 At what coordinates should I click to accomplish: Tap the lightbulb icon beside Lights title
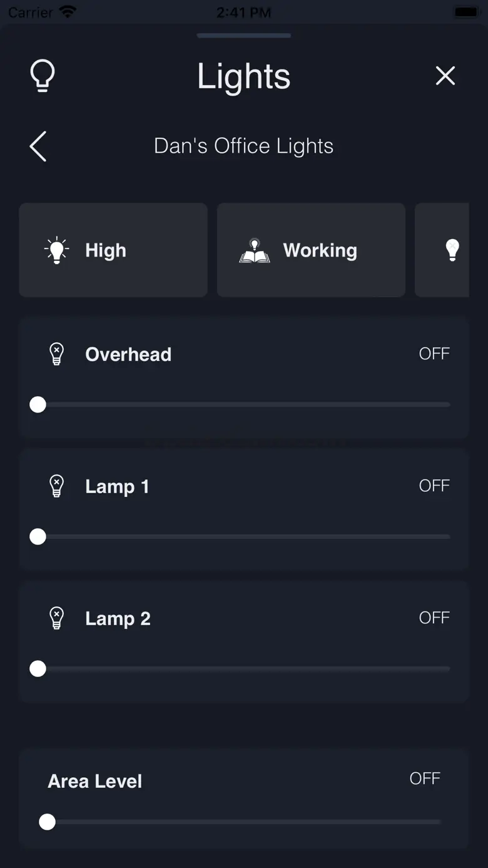(43, 76)
